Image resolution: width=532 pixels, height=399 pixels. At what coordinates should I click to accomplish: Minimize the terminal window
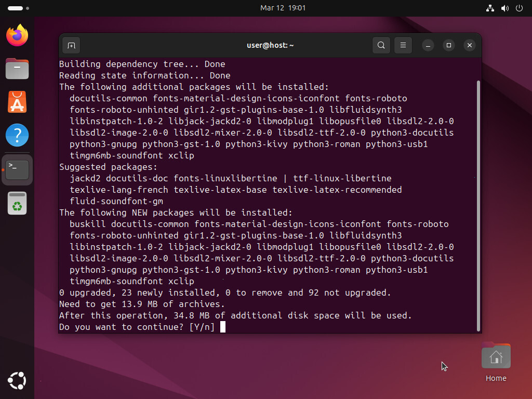point(428,45)
